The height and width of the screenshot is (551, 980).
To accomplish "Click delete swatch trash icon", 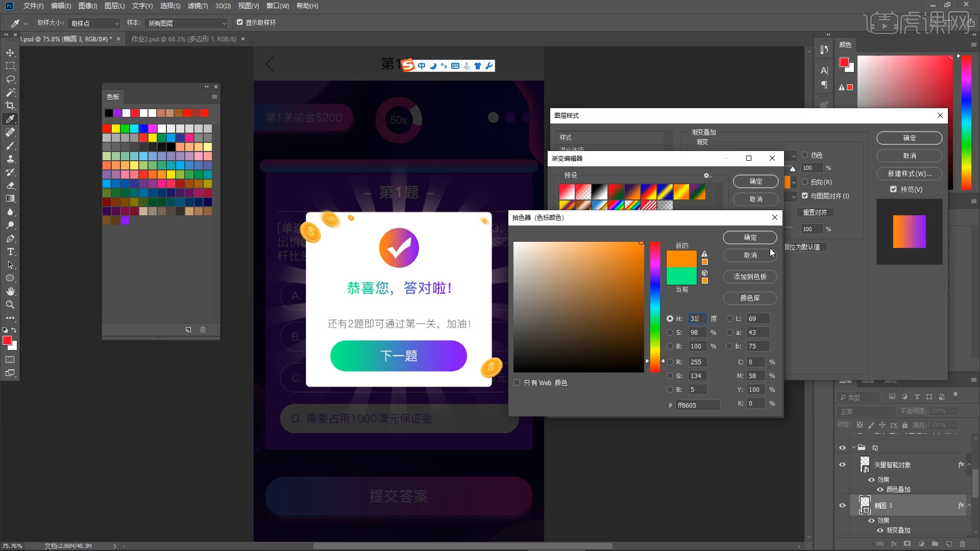I will pyautogui.click(x=203, y=330).
